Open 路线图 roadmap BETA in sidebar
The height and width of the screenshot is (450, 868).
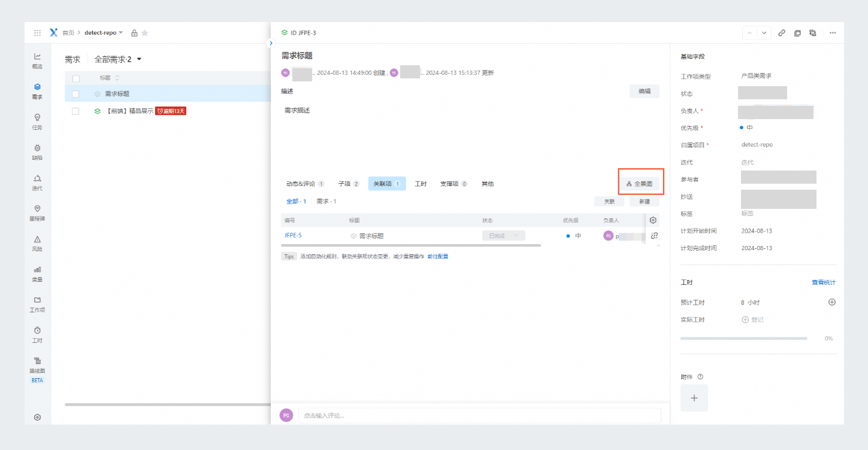click(x=37, y=369)
